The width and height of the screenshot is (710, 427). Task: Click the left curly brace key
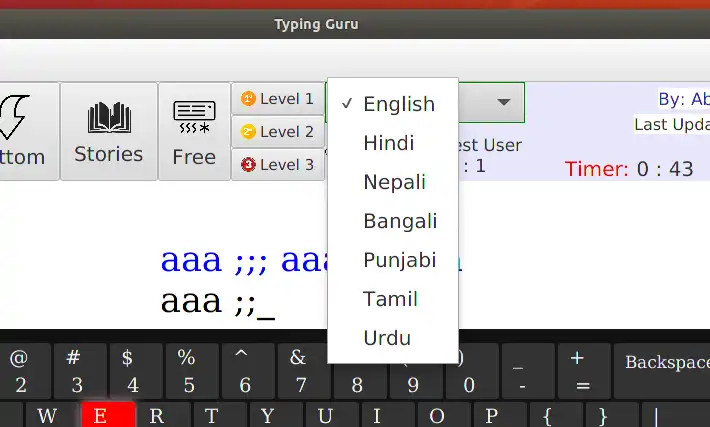tap(555, 415)
